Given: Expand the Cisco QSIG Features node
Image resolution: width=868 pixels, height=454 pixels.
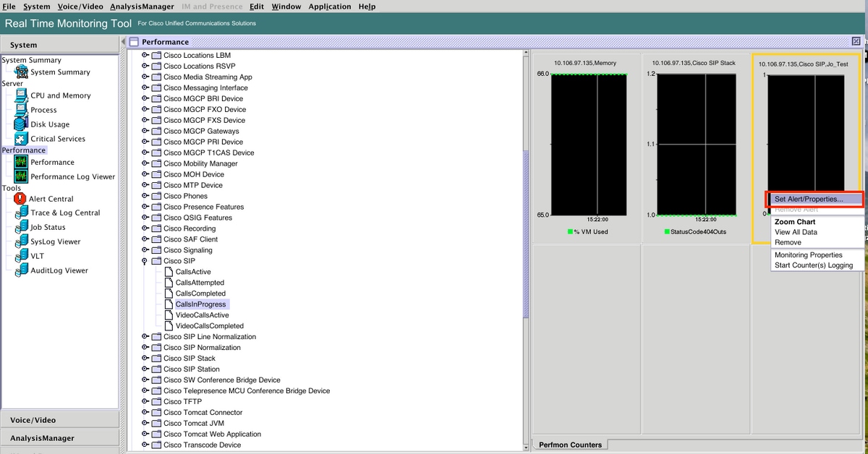Looking at the screenshot, I should tap(145, 218).
